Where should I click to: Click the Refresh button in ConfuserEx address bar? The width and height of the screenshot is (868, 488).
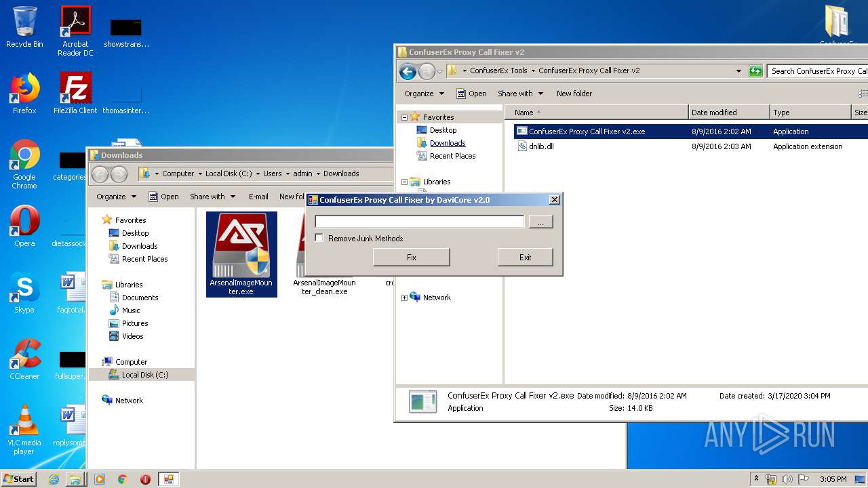click(x=755, y=71)
